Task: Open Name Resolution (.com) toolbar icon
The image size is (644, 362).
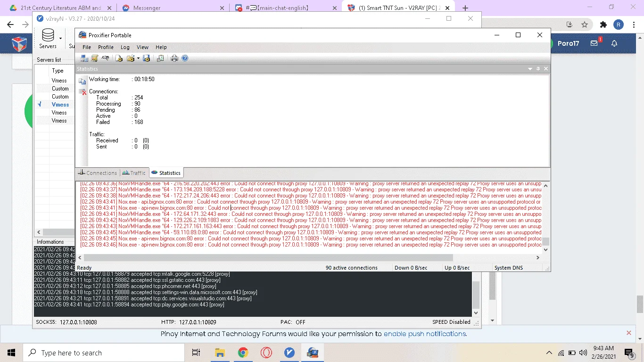Action: click(x=105, y=58)
